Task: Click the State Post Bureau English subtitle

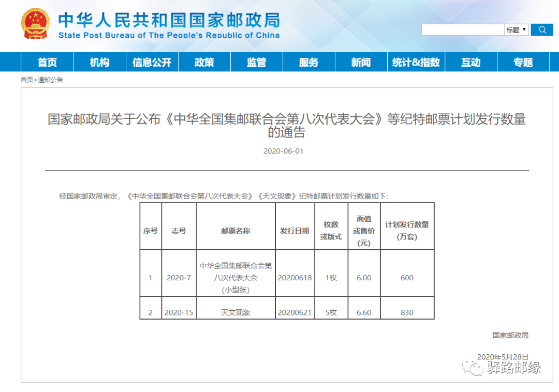Action: (169, 35)
